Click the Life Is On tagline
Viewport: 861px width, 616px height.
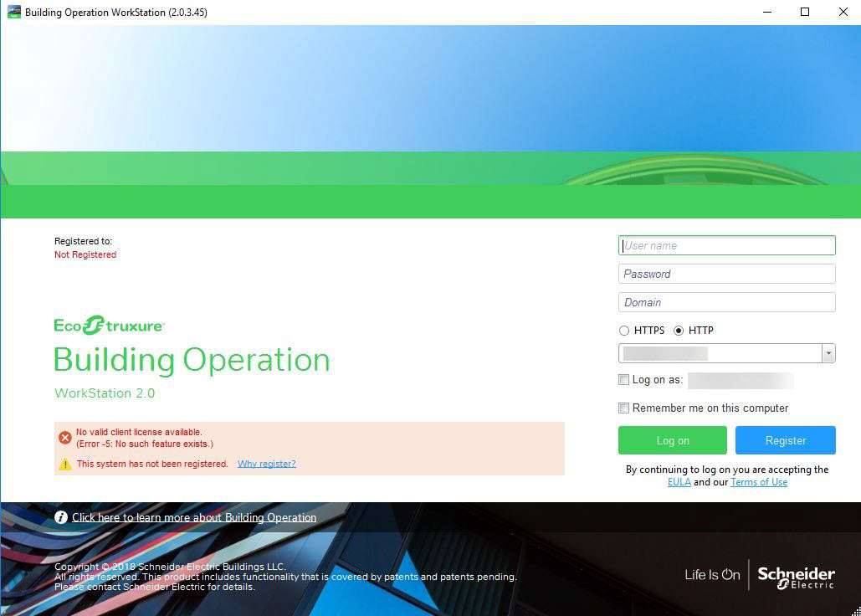pos(712,575)
